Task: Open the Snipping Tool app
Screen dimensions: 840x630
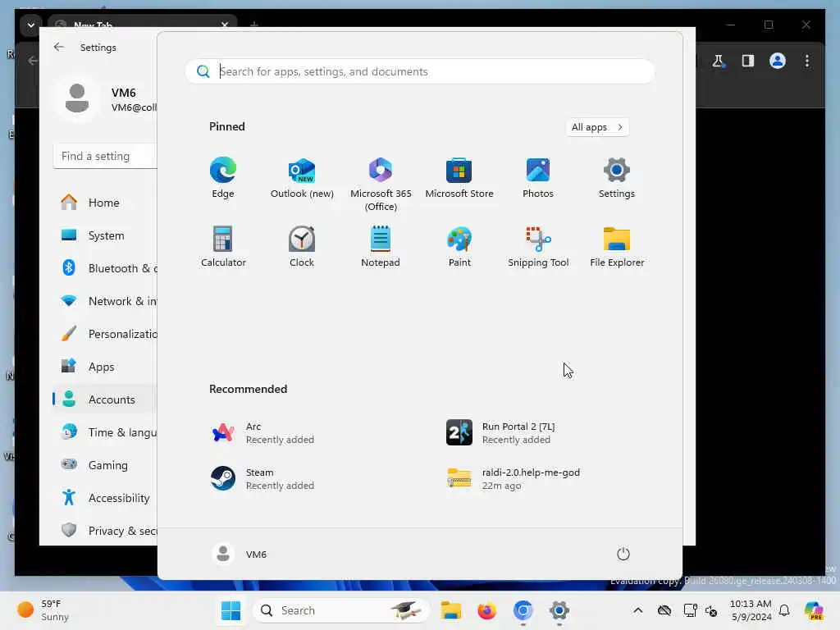Action: pos(538,247)
